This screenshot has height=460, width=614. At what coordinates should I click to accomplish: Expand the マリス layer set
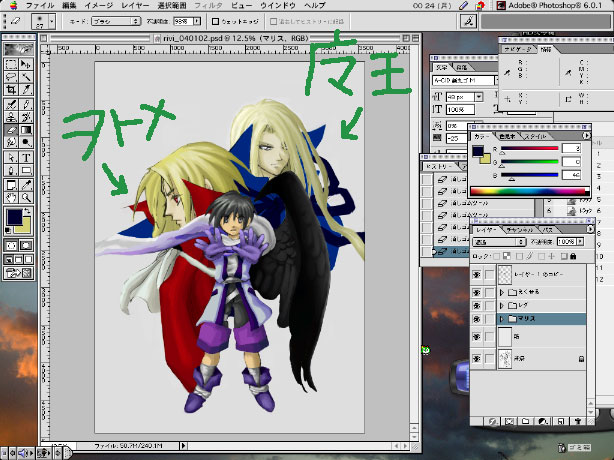click(502, 319)
